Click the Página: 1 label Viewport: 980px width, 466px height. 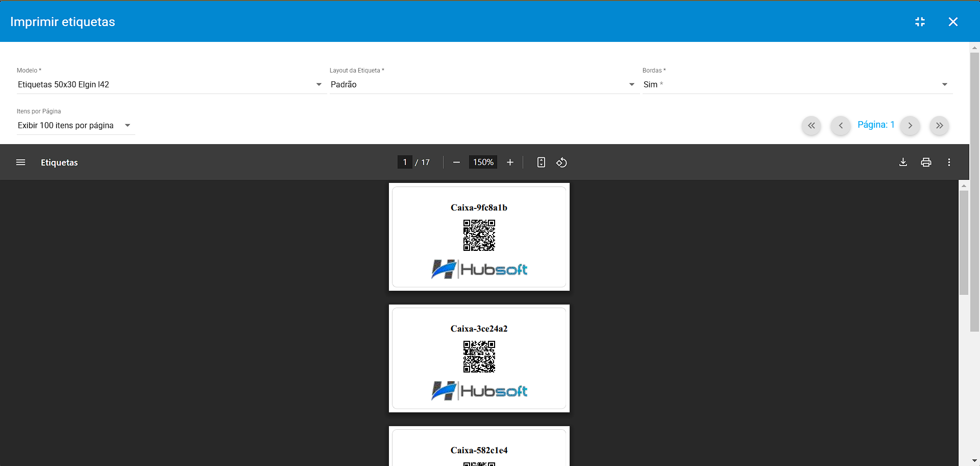(876, 125)
